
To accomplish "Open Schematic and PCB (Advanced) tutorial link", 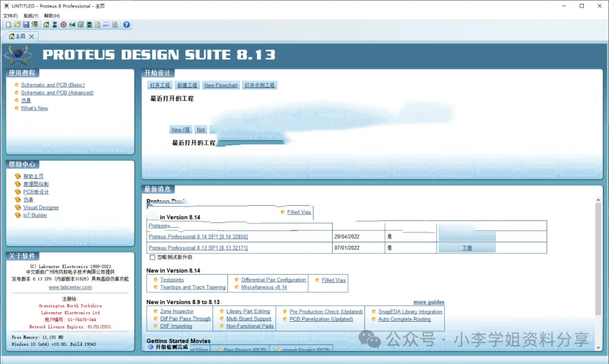I will coord(57,92).
